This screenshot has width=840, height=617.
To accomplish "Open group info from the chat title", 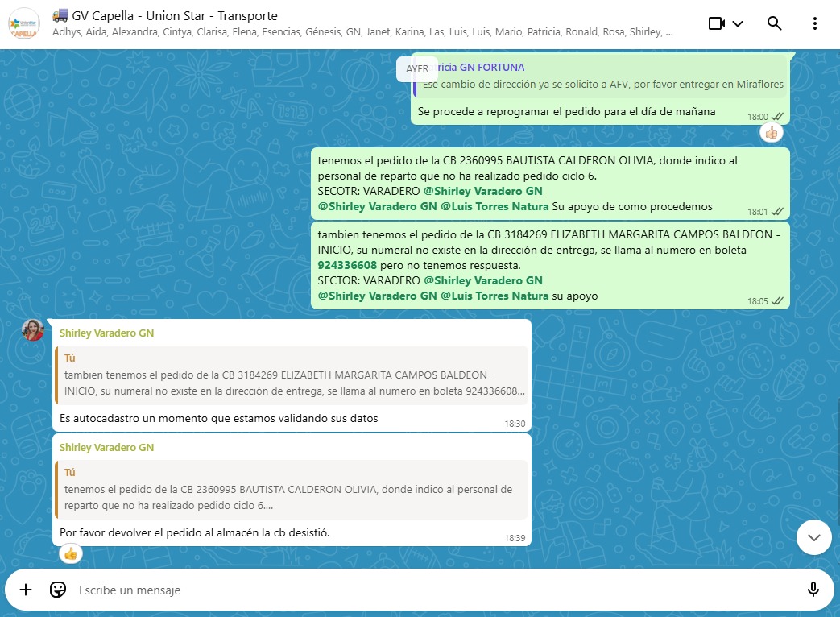I will pos(176,16).
